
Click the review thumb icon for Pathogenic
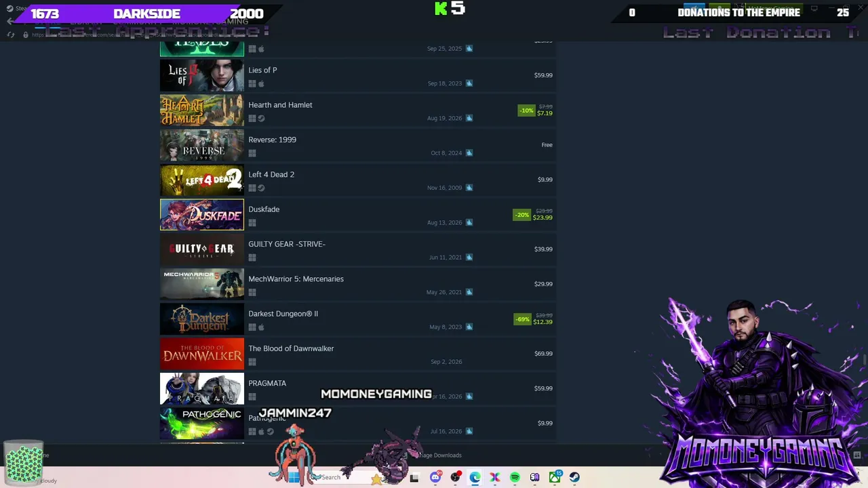click(469, 431)
